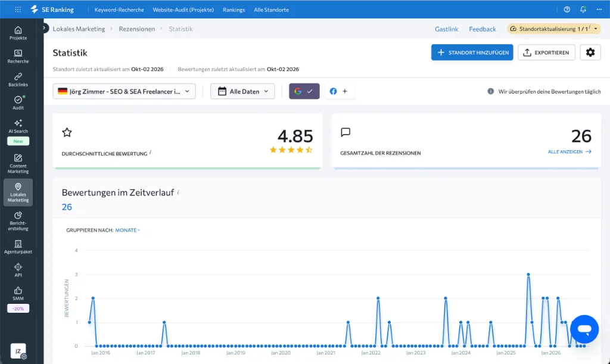Open Audit in sidebar

pos(18,103)
